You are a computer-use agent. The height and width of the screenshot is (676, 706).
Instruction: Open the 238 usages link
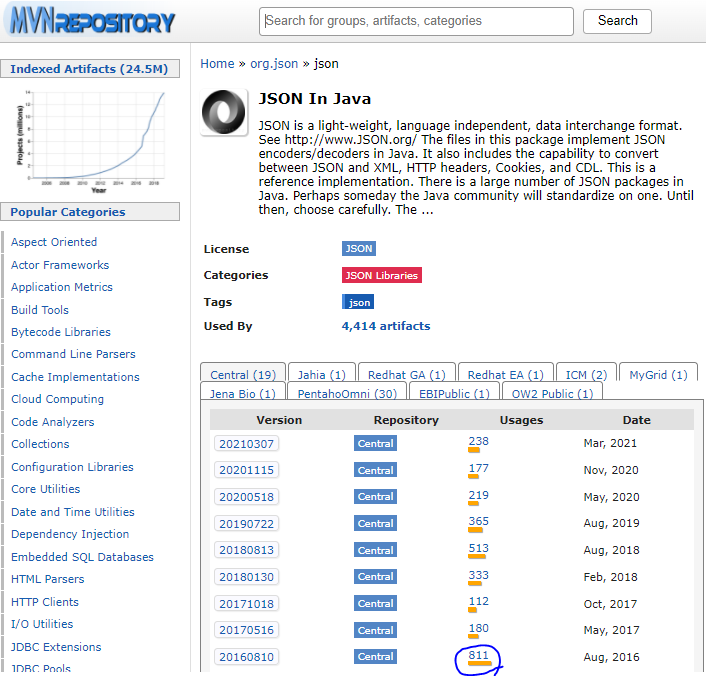478,441
